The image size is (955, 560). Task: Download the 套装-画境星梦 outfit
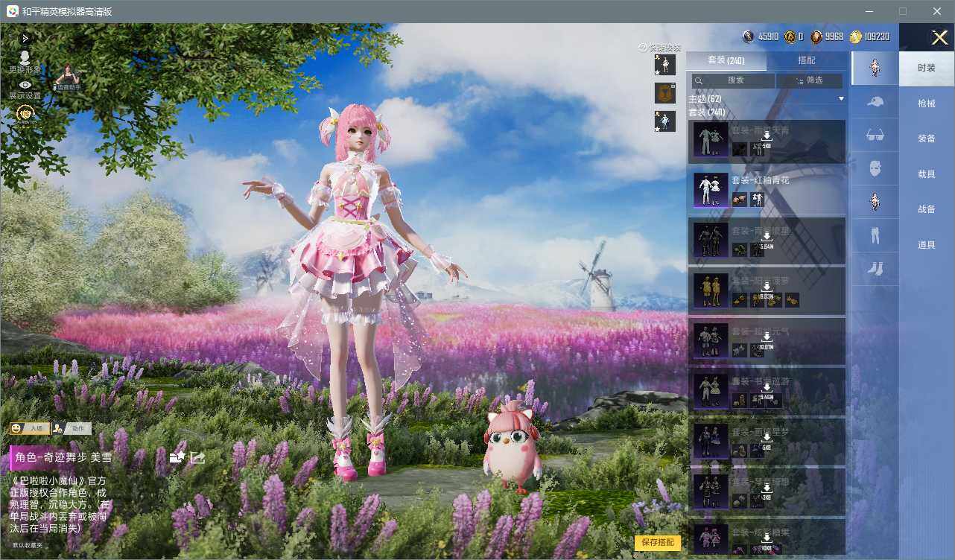point(767,437)
